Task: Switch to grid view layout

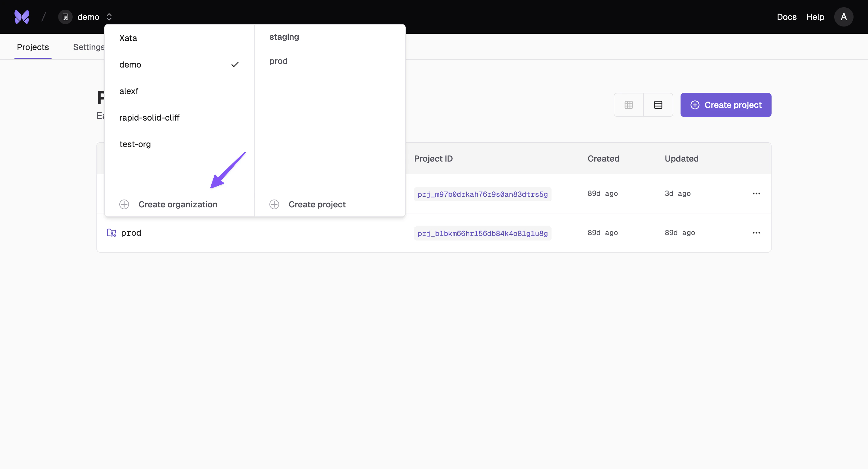Action: coord(628,105)
